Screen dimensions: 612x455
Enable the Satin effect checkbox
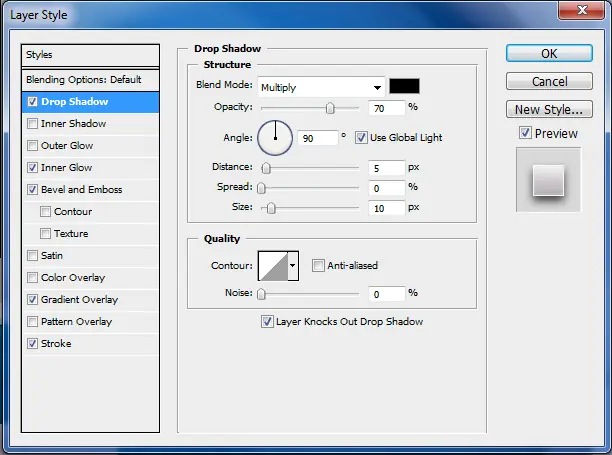click(32, 256)
